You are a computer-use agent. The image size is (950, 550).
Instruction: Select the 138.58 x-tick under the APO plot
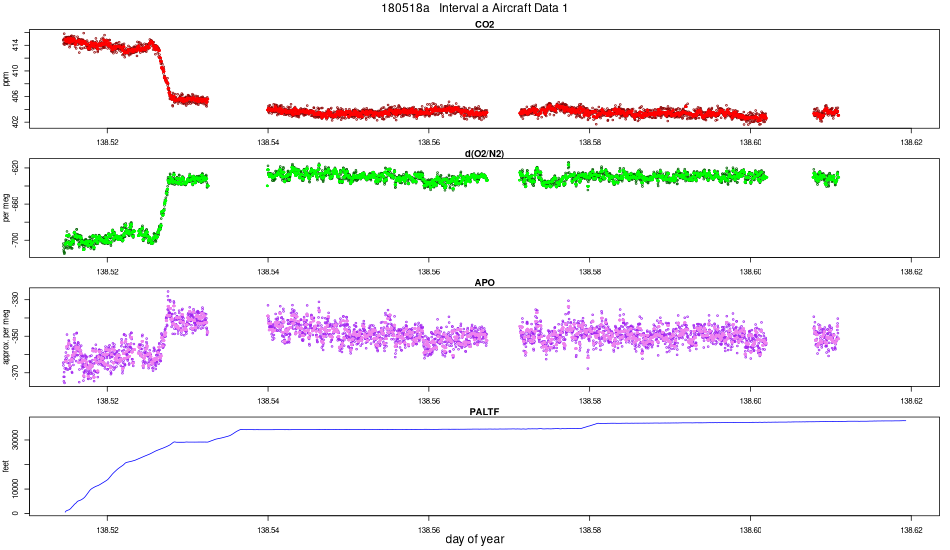point(590,401)
